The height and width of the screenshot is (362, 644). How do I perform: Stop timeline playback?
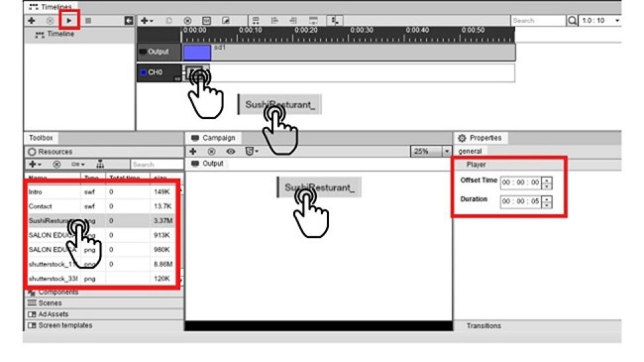(88, 20)
